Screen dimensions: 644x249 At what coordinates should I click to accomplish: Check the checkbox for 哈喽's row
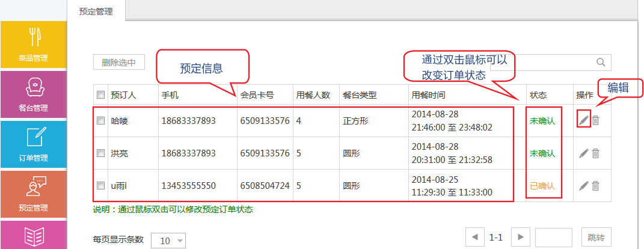pos(100,121)
